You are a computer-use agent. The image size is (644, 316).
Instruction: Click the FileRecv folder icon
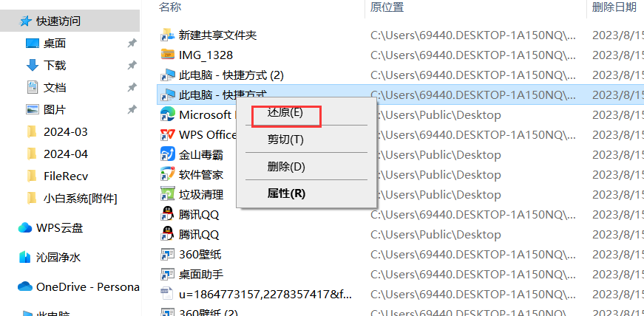pos(32,176)
